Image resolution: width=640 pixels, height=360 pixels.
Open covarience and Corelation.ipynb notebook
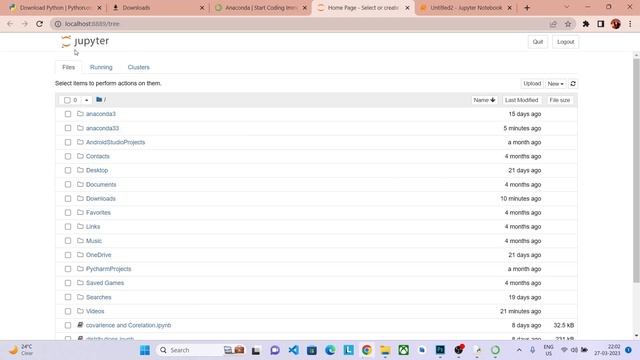[129, 325]
